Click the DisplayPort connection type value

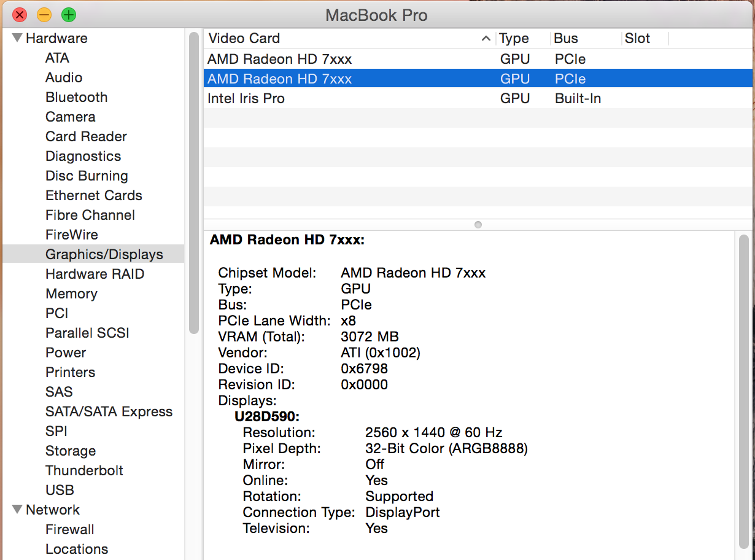403,512
